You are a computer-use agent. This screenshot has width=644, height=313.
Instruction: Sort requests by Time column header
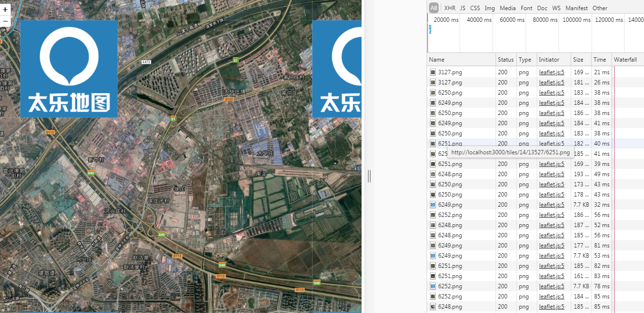coord(601,60)
